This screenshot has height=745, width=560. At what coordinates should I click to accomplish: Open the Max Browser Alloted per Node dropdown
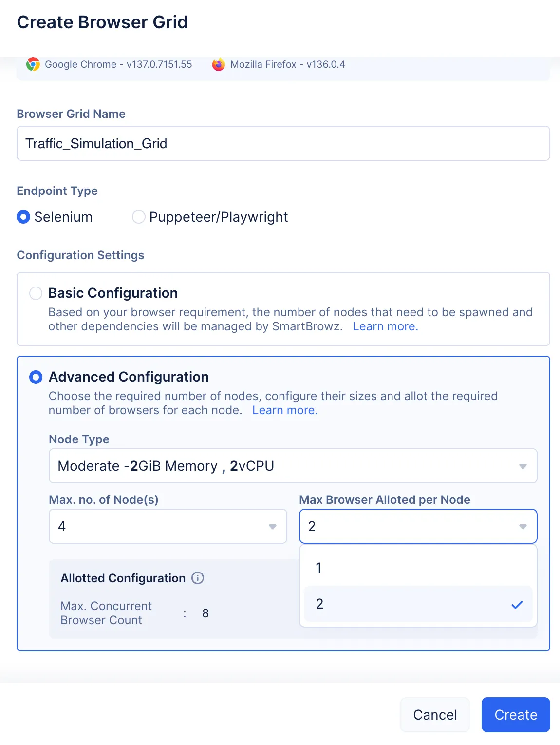tap(418, 527)
